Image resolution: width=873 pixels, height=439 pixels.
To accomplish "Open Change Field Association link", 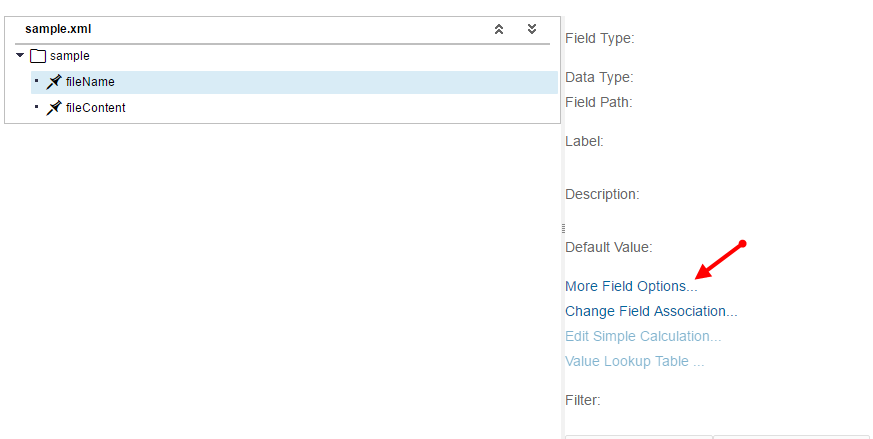I will tap(651, 311).
